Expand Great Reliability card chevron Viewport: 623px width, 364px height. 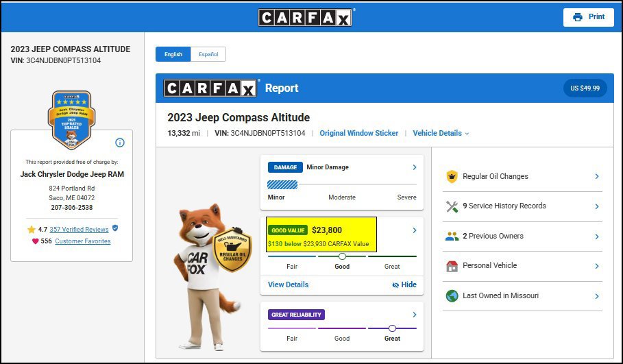415,315
